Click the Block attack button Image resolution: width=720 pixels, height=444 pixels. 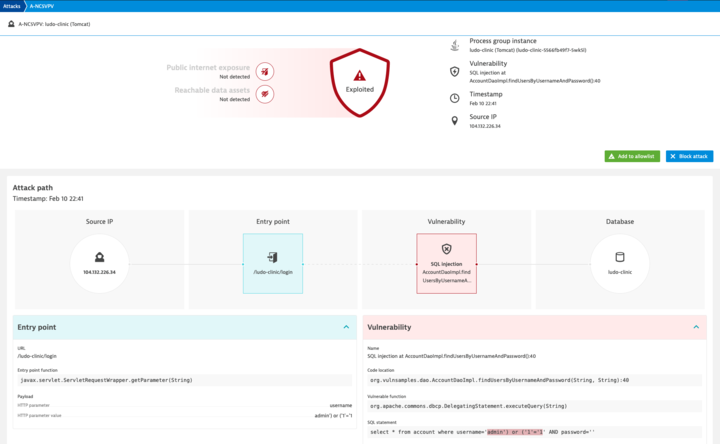click(x=689, y=156)
